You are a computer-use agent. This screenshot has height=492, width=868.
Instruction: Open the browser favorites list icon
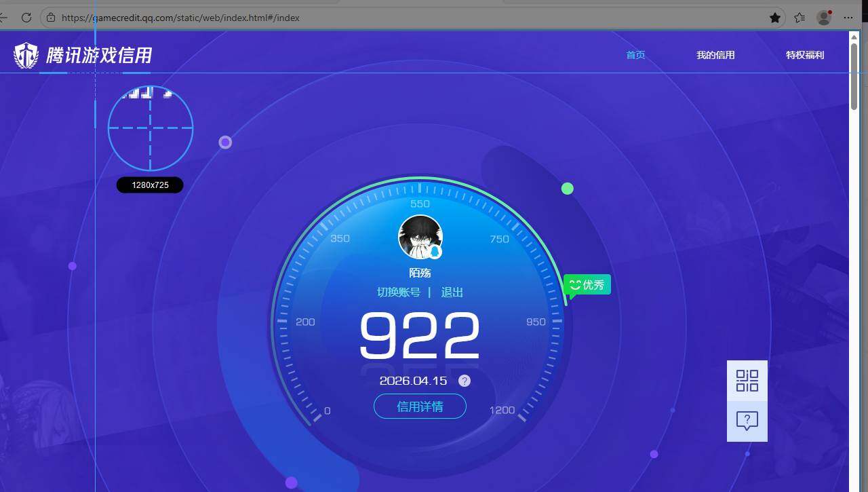800,18
